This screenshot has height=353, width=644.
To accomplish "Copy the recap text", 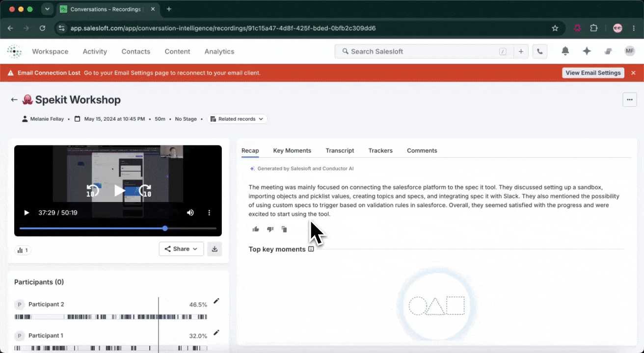I will [284, 229].
